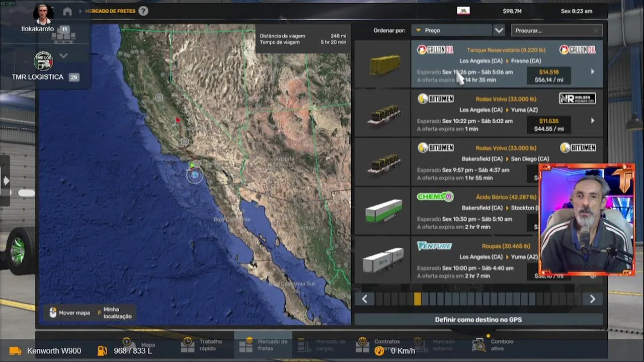The width and height of the screenshot is (644, 362).
Task: Select highlighted yellow page indicator segment
Action: pos(417,299)
